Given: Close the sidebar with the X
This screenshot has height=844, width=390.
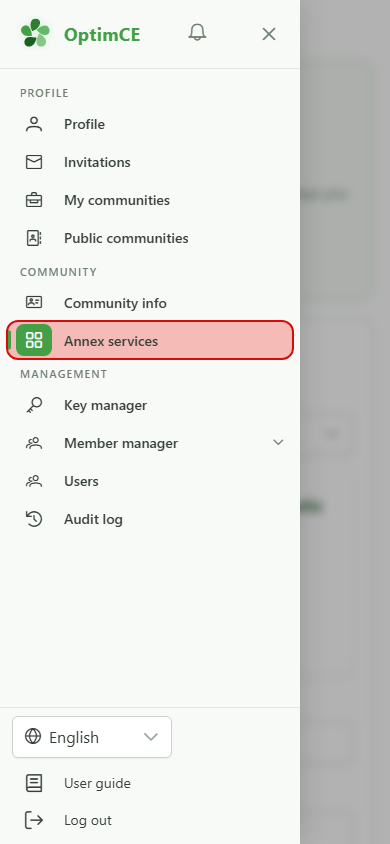Looking at the screenshot, I should [x=268, y=34].
